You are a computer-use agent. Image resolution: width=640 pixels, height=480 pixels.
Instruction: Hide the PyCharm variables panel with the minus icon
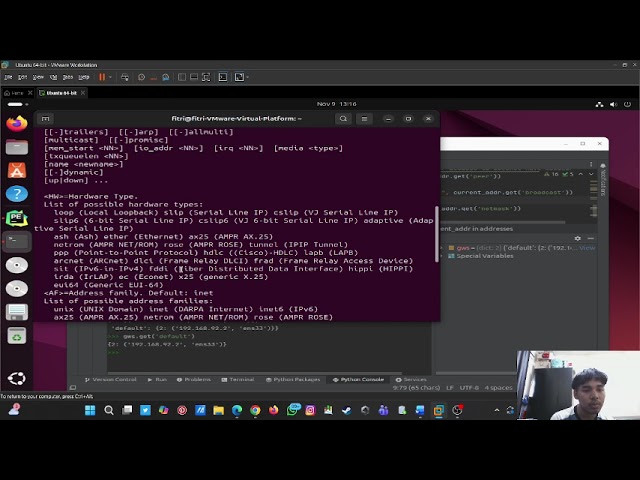(x=591, y=238)
